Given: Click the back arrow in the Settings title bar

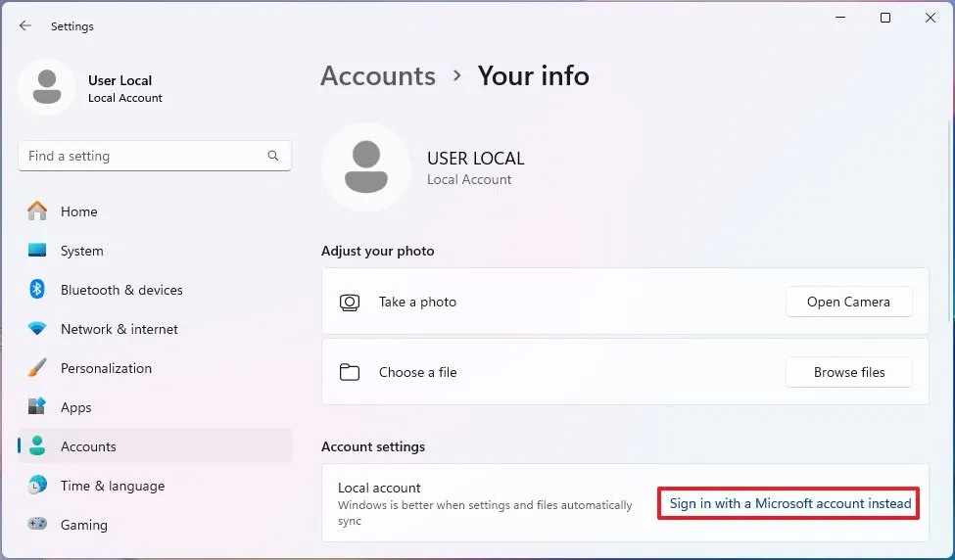Looking at the screenshot, I should [x=24, y=25].
